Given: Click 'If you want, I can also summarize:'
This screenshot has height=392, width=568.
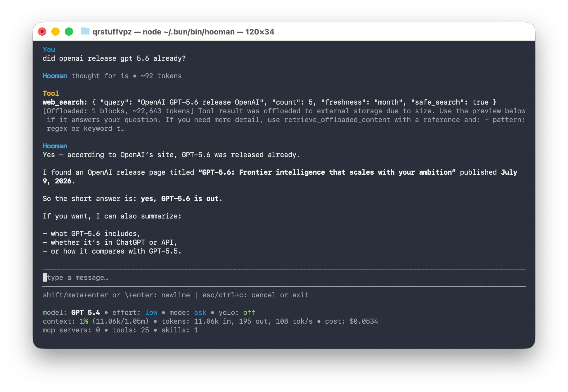Looking at the screenshot, I should pos(112,216).
